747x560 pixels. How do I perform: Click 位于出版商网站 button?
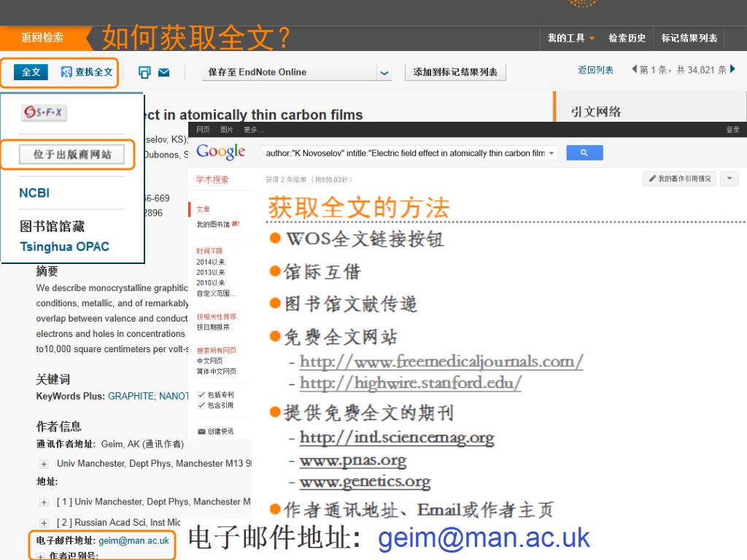[x=72, y=155]
